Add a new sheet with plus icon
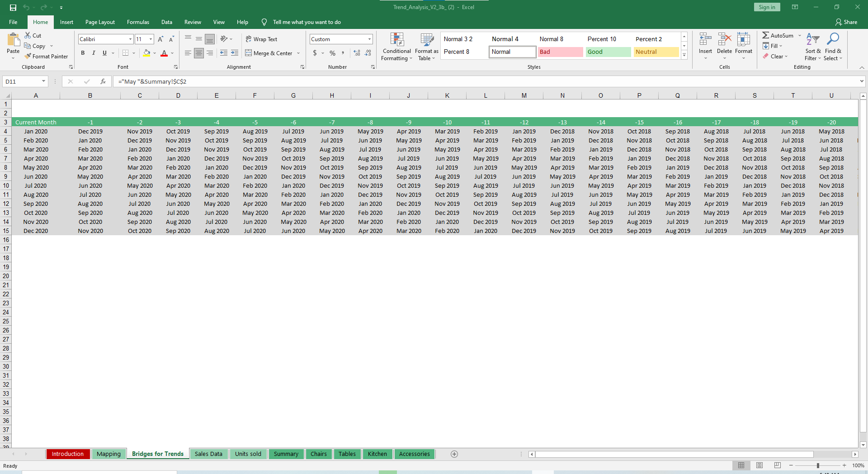 coord(454,454)
